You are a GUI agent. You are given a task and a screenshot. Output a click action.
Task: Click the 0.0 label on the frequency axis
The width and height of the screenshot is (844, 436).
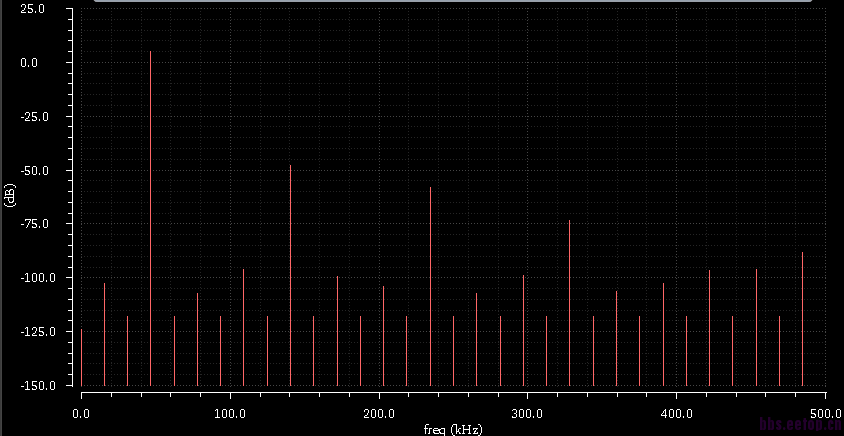(81, 414)
